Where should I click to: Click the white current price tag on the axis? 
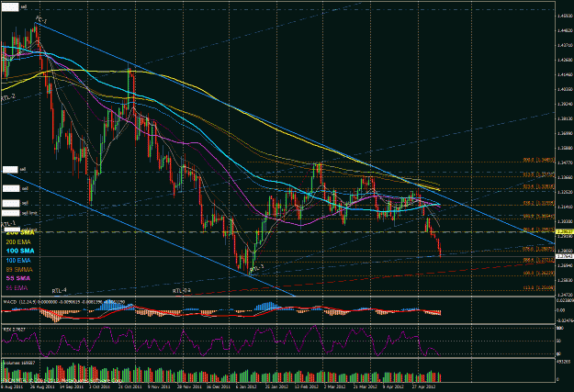(x=563, y=256)
